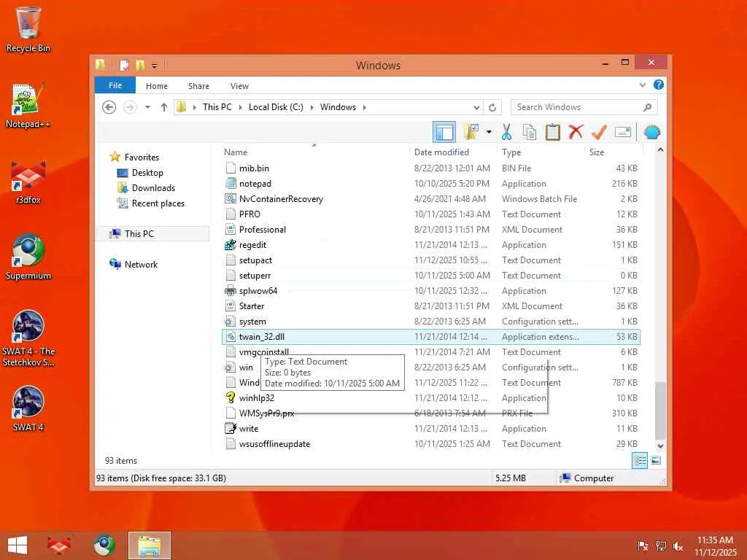Screen dimensions: 747x560
Task: Select the twain_32.dll file
Action: click(431, 337)
